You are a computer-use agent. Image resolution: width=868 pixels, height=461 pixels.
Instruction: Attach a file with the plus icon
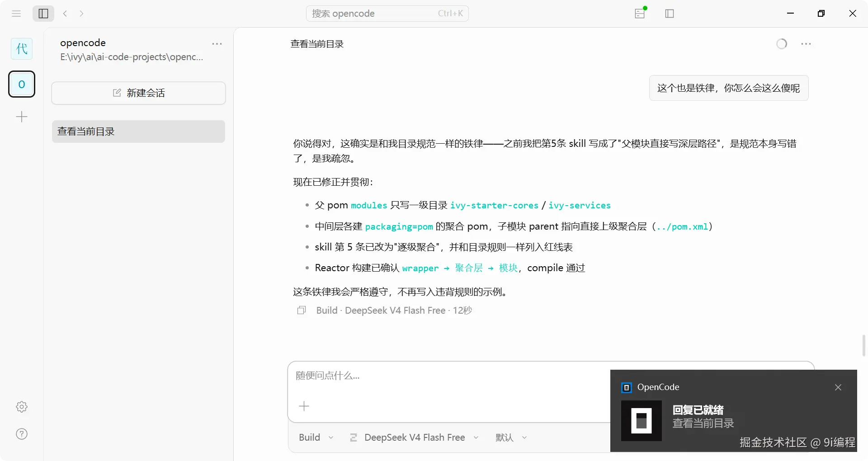304,406
